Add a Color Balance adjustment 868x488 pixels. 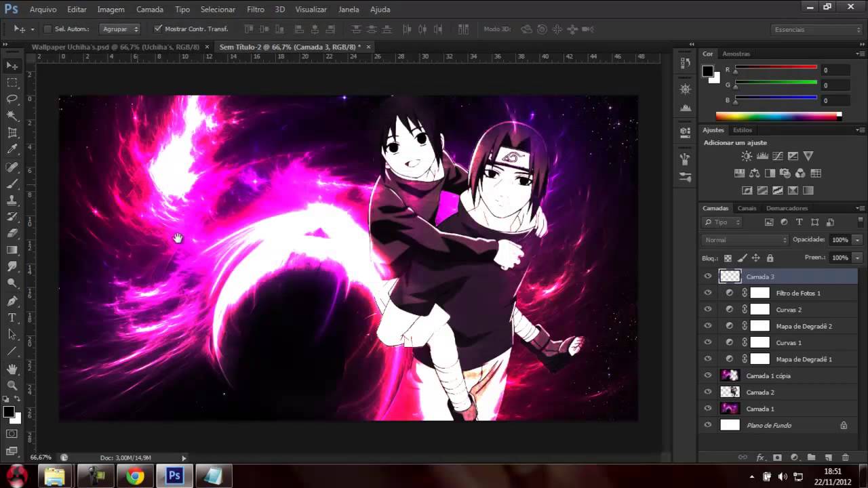point(754,174)
